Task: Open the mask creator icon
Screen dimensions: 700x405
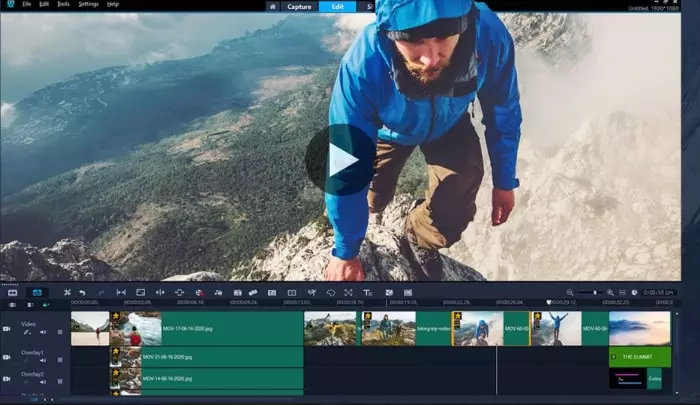Action: [x=331, y=292]
